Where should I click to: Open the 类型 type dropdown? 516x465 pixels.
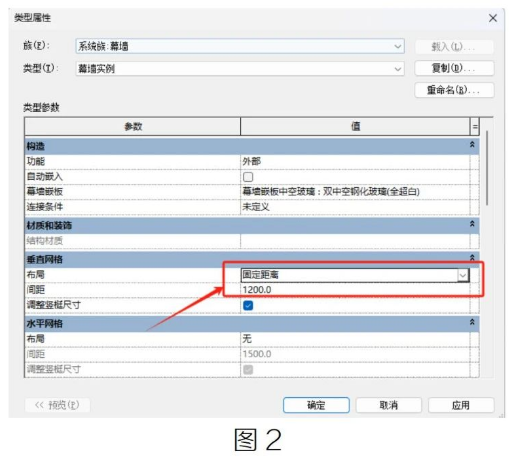240,69
